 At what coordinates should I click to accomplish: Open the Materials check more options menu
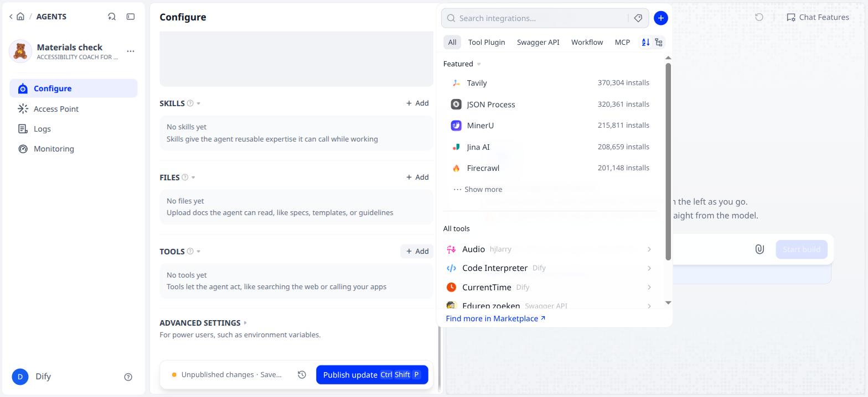131,51
